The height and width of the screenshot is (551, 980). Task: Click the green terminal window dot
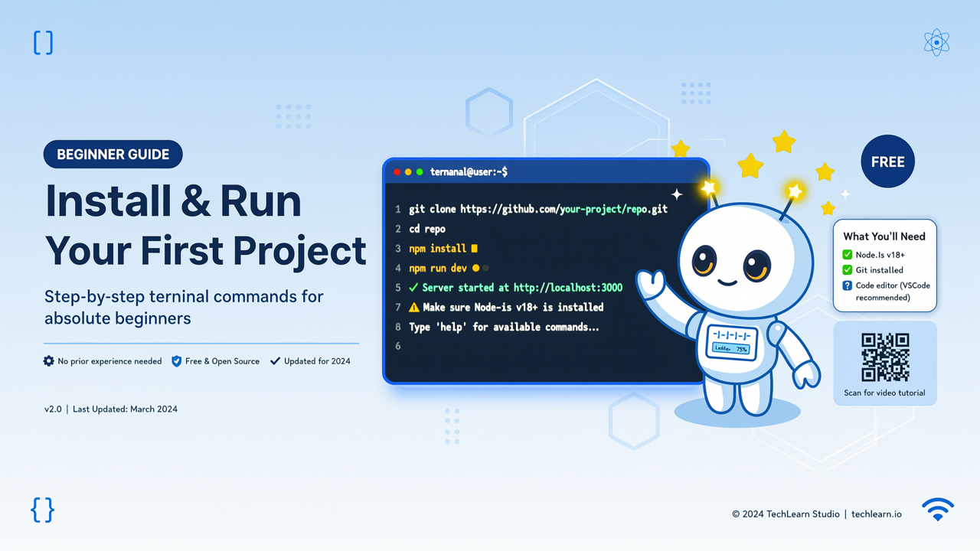[420, 172]
